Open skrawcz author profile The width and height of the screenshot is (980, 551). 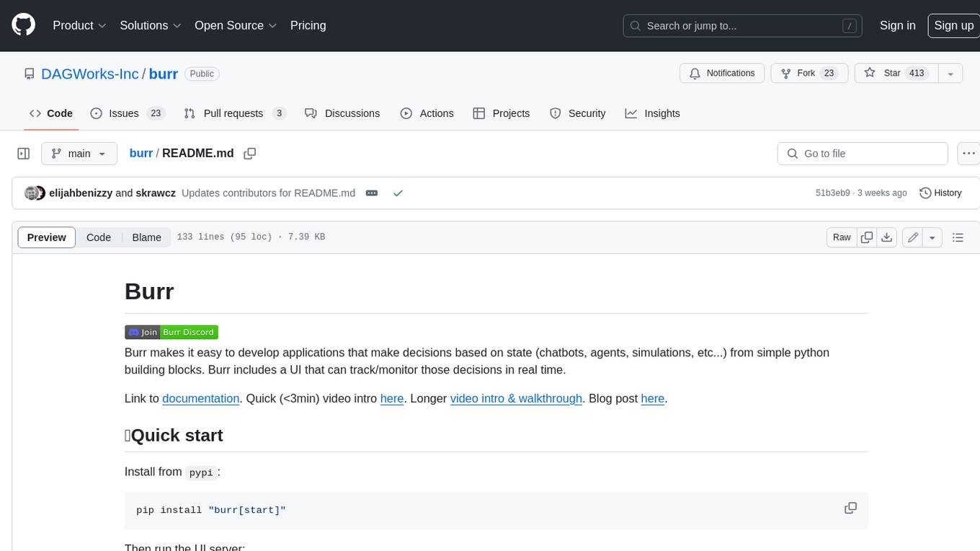pos(156,193)
